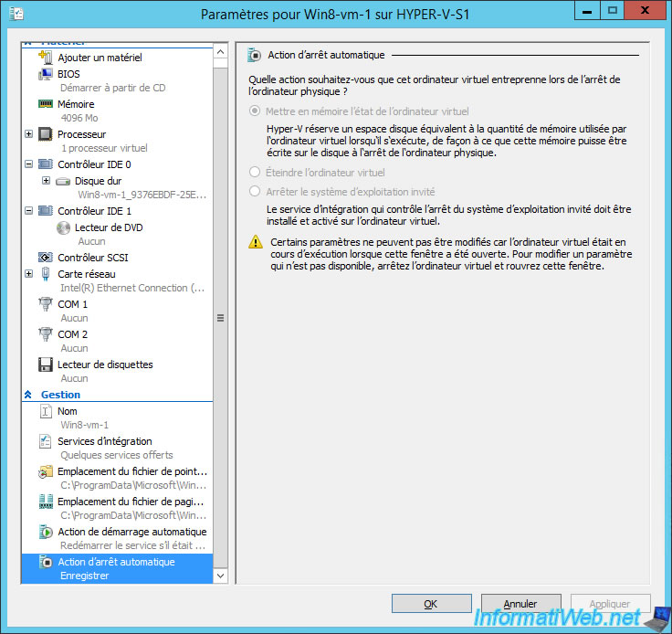Viewport: 672px width, 634px height.
Task: Click the OK button
Action: click(x=432, y=604)
